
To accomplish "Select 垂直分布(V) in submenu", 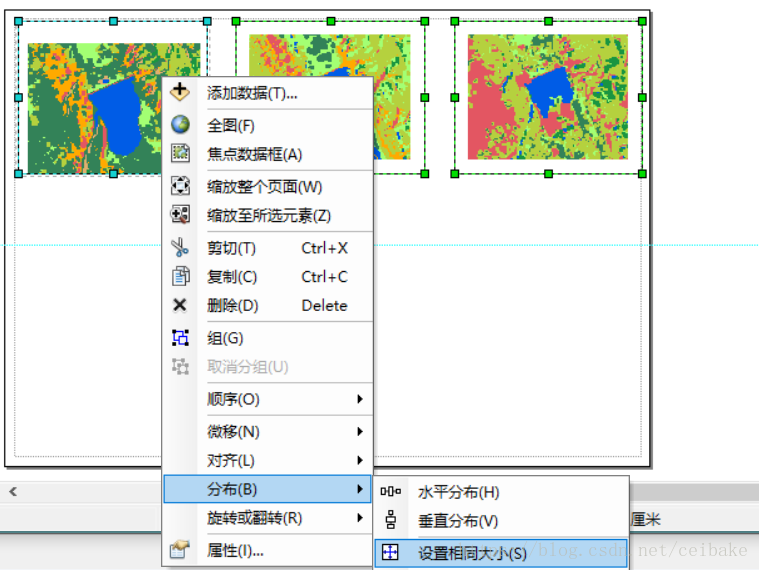I will [x=501, y=521].
